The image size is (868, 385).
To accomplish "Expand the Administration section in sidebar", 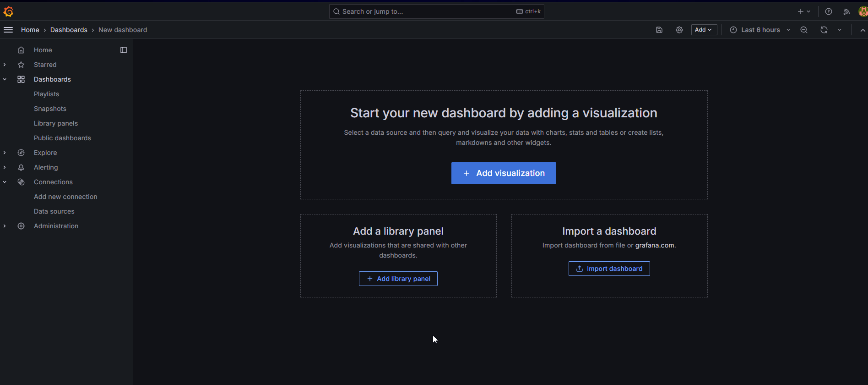I will click(5, 226).
